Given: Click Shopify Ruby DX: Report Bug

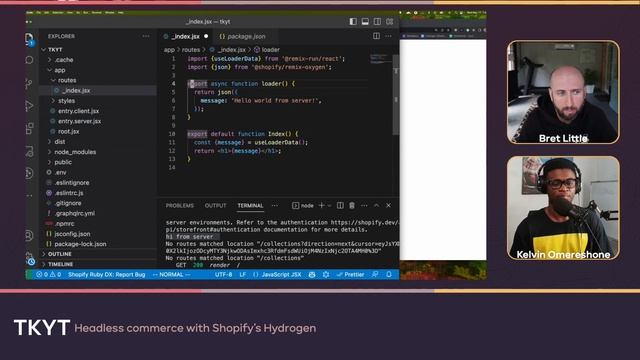Looking at the screenshot, I should pyautogui.click(x=107, y=275).
